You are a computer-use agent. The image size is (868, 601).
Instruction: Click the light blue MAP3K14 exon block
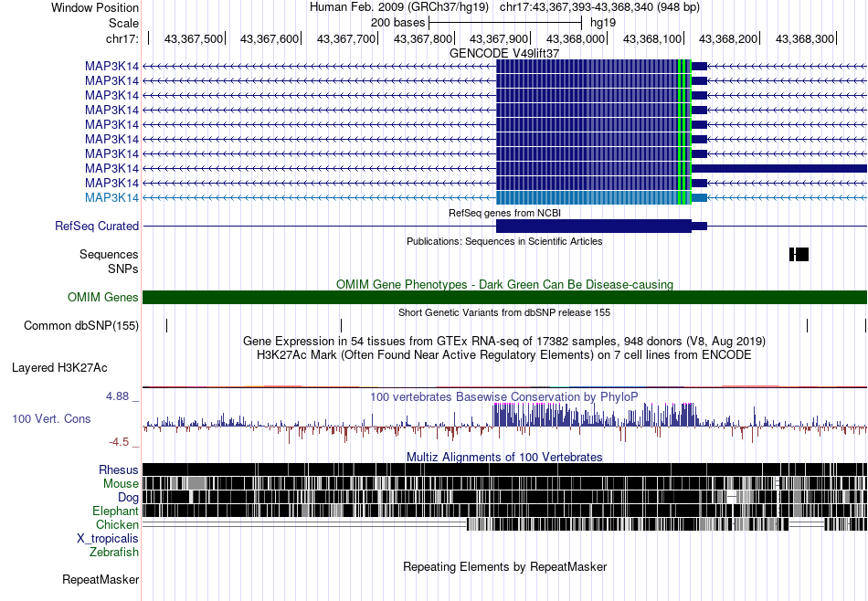tap(593, 197)
